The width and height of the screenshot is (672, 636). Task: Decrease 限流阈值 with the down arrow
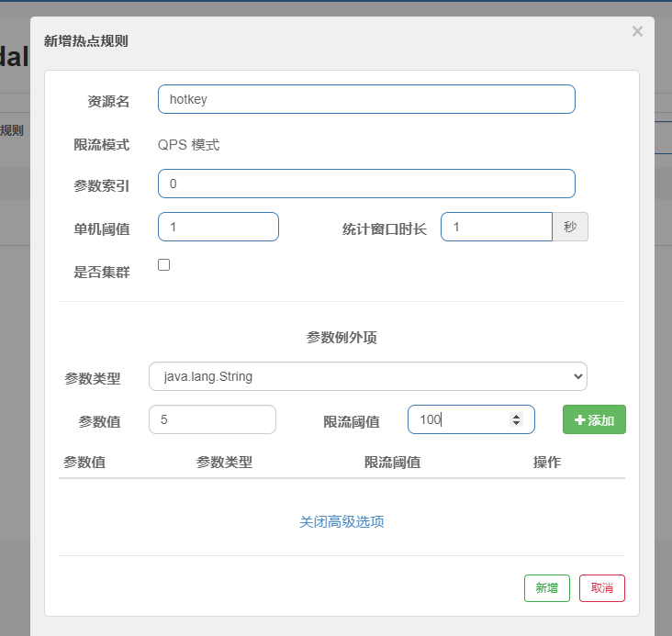tap(516, 424)
